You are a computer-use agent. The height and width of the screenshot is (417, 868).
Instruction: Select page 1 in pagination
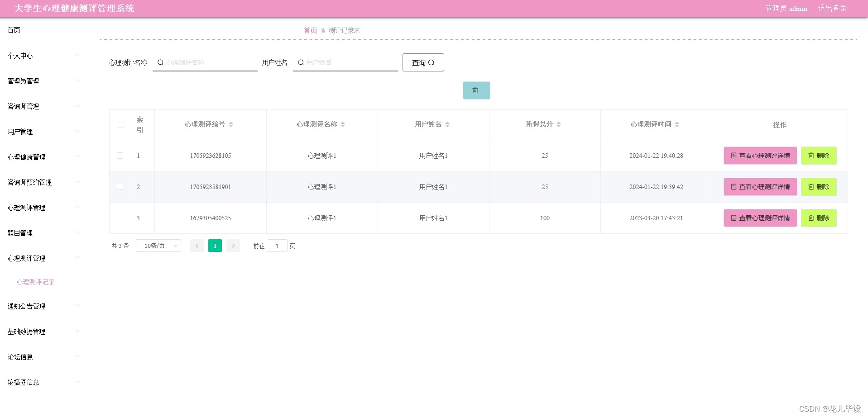coord(215,246)
